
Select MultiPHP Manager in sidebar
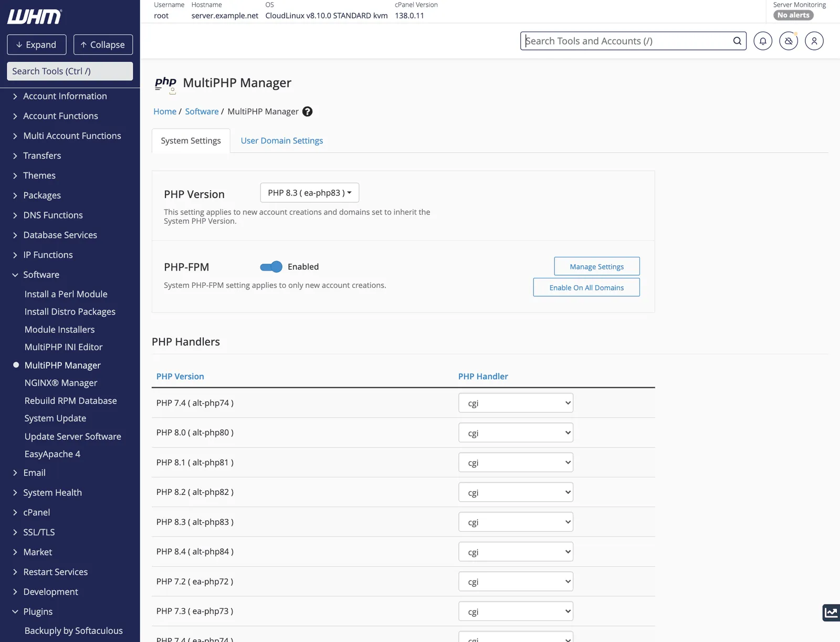62,365
